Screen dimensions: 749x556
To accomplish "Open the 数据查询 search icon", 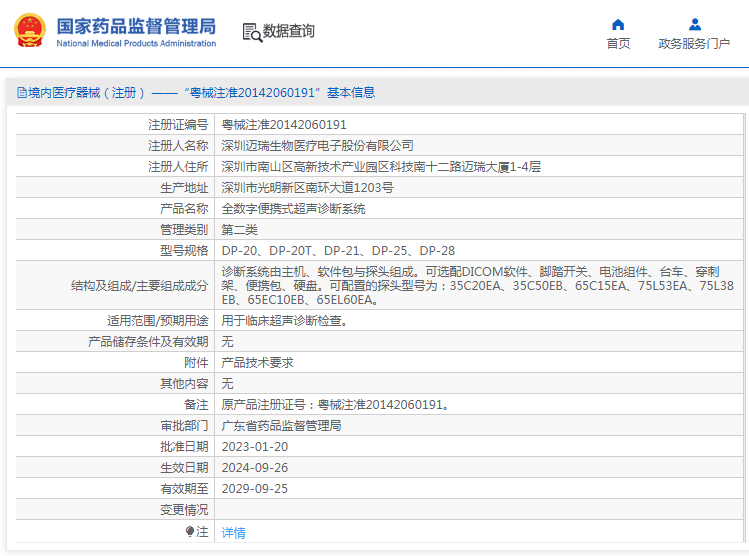I will click(252, 32).
